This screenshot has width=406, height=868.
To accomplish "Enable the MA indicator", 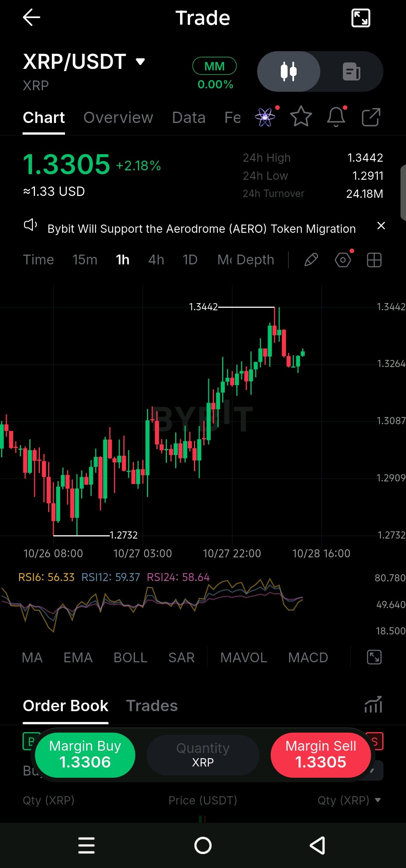I will pyautogui.click(x=32, y=658).
